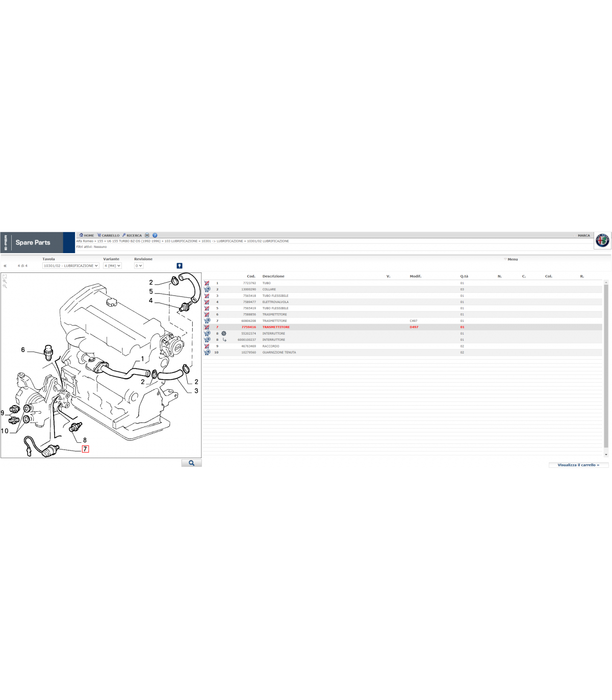
Task: Expand the Variante dropdown
Action: (x=112, y=266)
